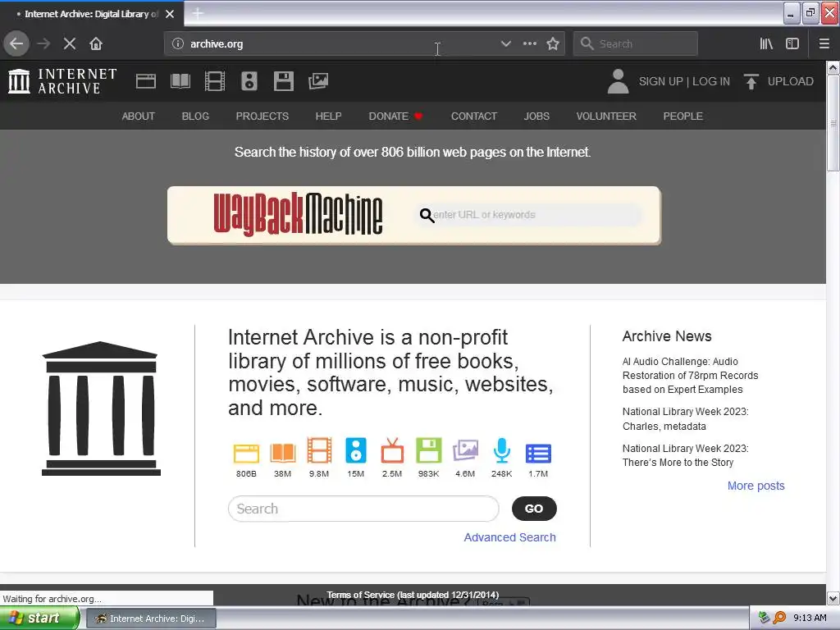The image size is (840, 630).
Task: Click the archive Search input box
Action: [x=363, y=509]
